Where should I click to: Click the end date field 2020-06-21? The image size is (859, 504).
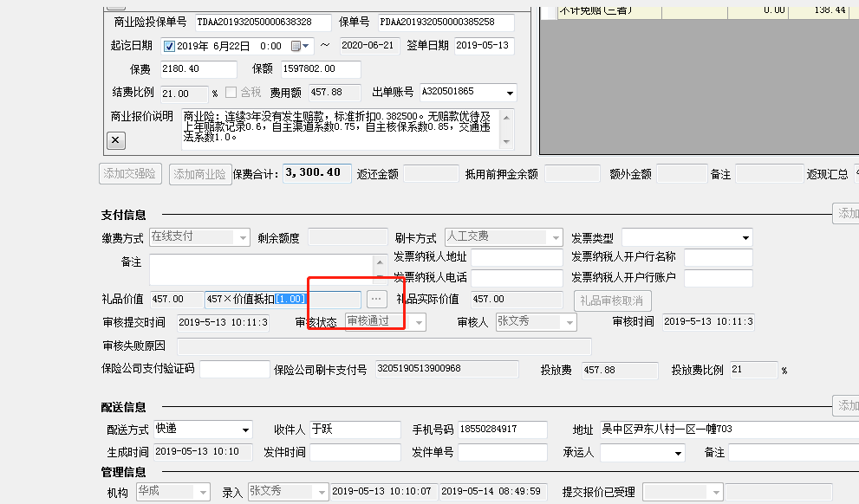pos(369,46)
